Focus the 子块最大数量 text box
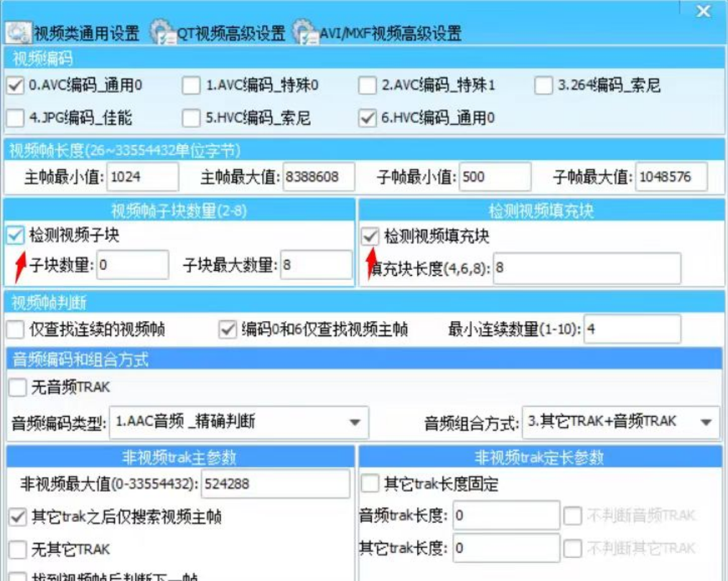This screenshot has height=581, width=728. (316, 265)
